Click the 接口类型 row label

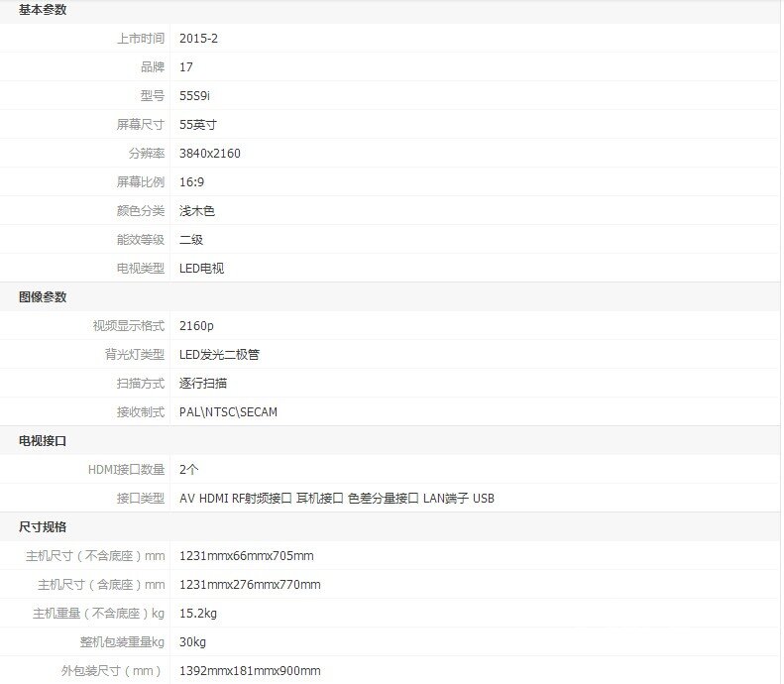pos(140,499)
